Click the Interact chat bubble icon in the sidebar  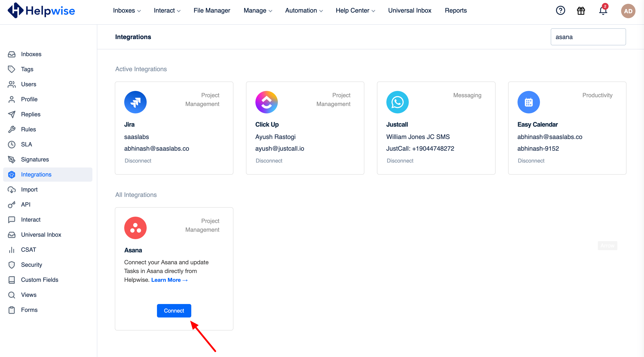tap(11, 219)
